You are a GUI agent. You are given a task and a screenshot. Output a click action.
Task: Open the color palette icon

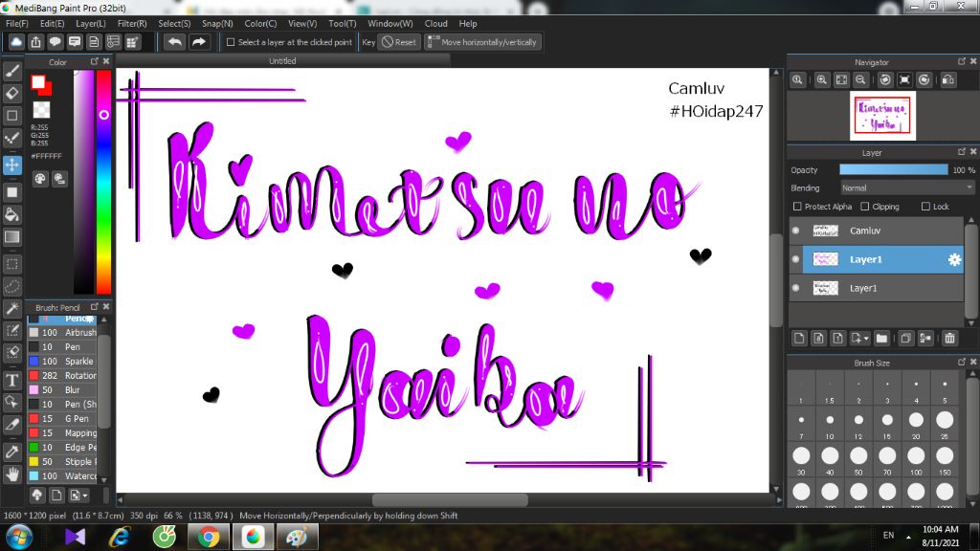[x=40, y=179]
